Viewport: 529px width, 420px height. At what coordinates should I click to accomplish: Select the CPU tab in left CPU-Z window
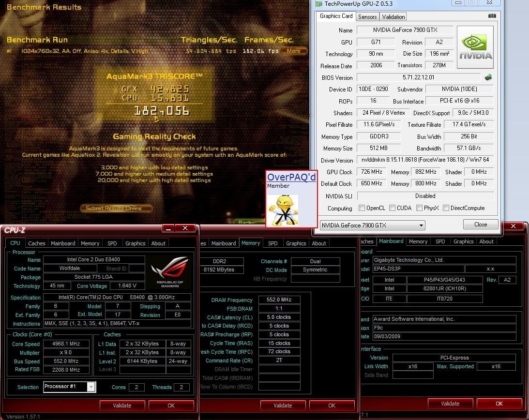15,243
